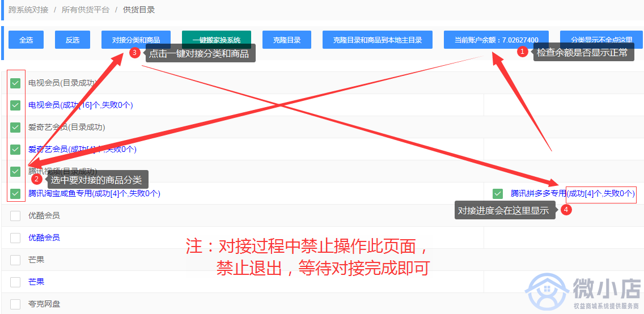
Task: Check the gray 芒果 category checkbox
Action: 15,260
